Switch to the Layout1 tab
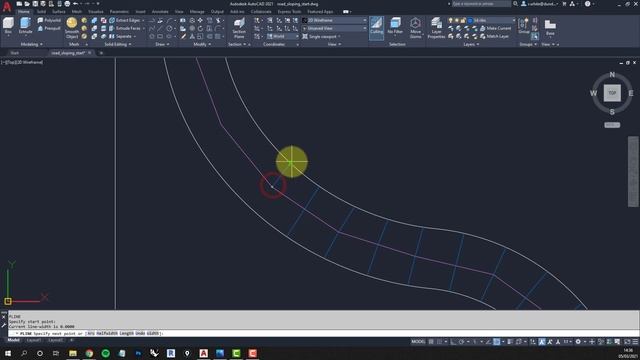Screen dimensions: 640x360 [33, 340]
